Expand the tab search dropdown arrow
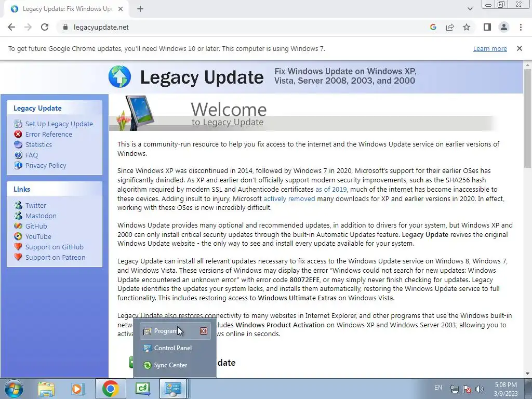Image resolution: width=532 pixels, height=399 pixels. pos(470,9)
